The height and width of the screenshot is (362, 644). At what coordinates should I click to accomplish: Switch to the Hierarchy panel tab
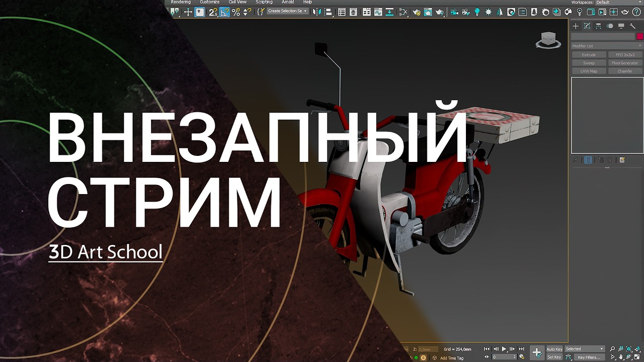click(x=598, y=26)
